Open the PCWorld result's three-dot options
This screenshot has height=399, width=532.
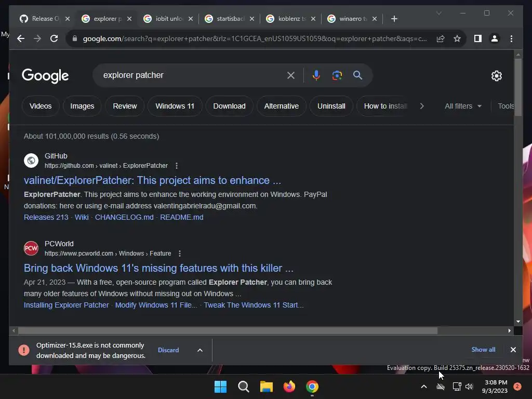point(180,254)
